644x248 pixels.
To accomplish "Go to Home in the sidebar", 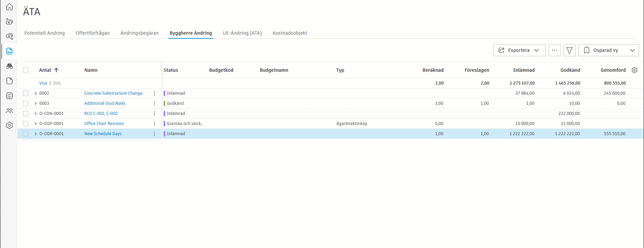I will 9,7.
